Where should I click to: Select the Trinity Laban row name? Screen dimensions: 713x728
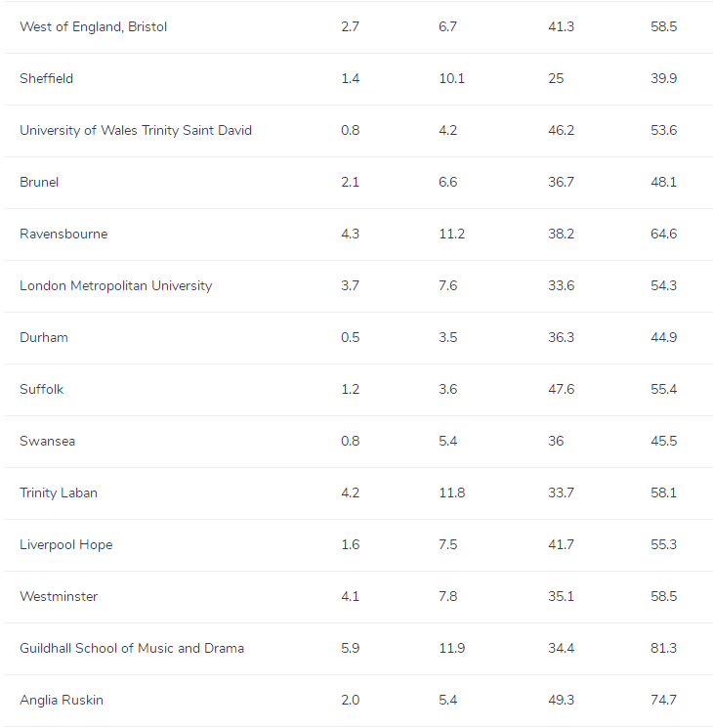pyautogui.click(x=59, y=492)
